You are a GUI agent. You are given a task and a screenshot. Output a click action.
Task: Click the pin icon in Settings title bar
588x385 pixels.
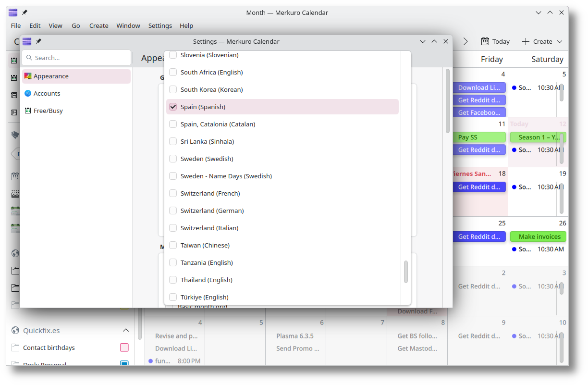click(39, 42)
